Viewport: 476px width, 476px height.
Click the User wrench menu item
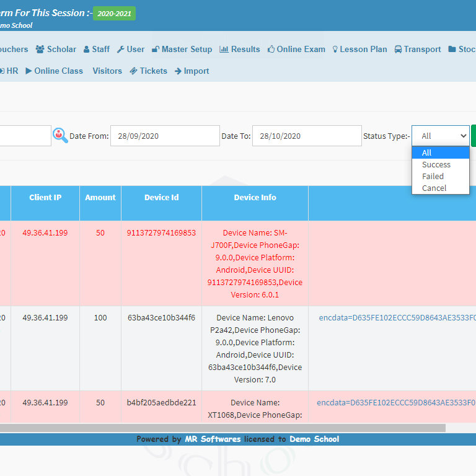click(131, 50)
